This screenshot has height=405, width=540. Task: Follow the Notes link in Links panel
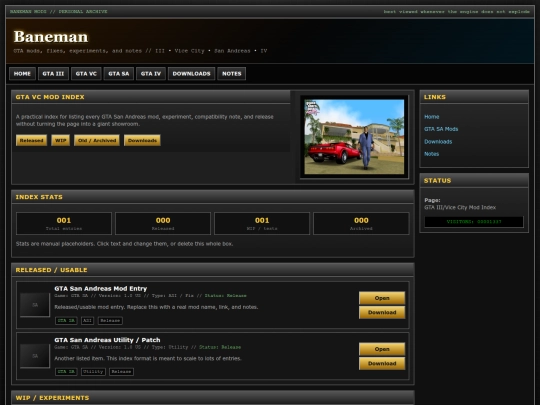tap(432, 154)
